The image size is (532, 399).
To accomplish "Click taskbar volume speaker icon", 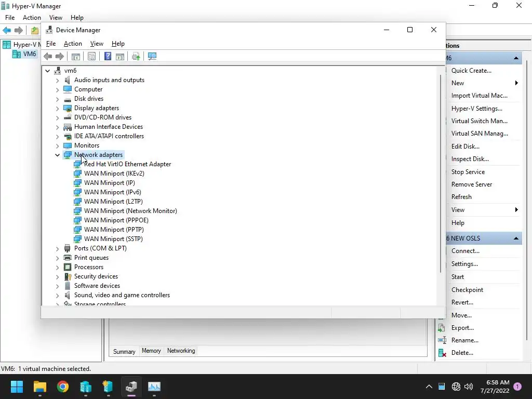I will tap(469, 387).
